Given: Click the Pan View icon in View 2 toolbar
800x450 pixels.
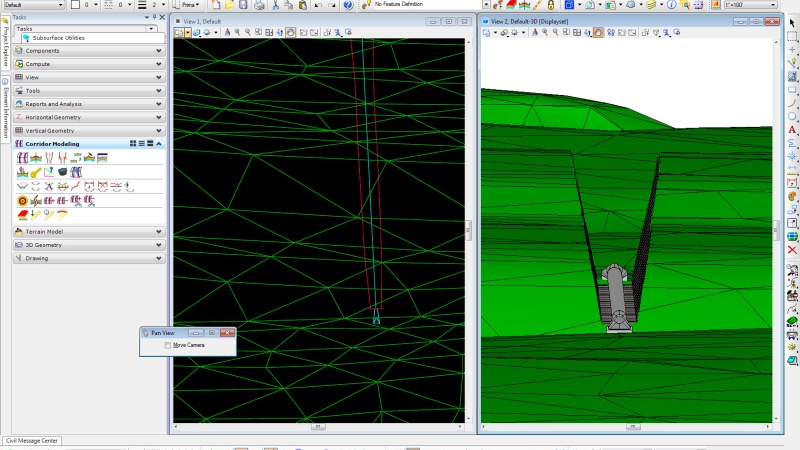Looking at the screenshot, I should click(x=598, y=32).
